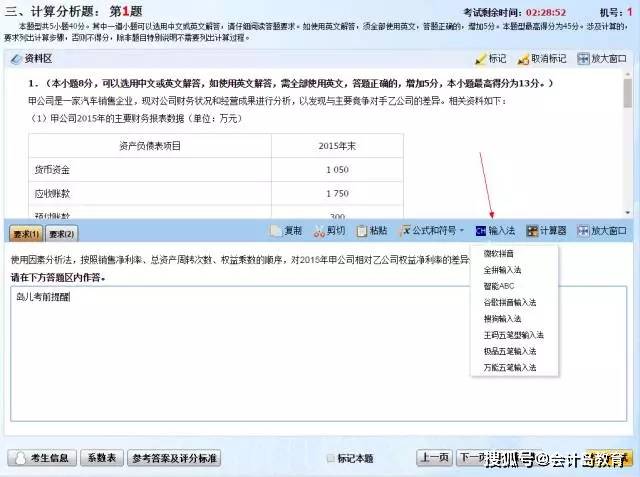Click the remaining time 02:28:52
640x477 pixels.
(x=546, y=13)
